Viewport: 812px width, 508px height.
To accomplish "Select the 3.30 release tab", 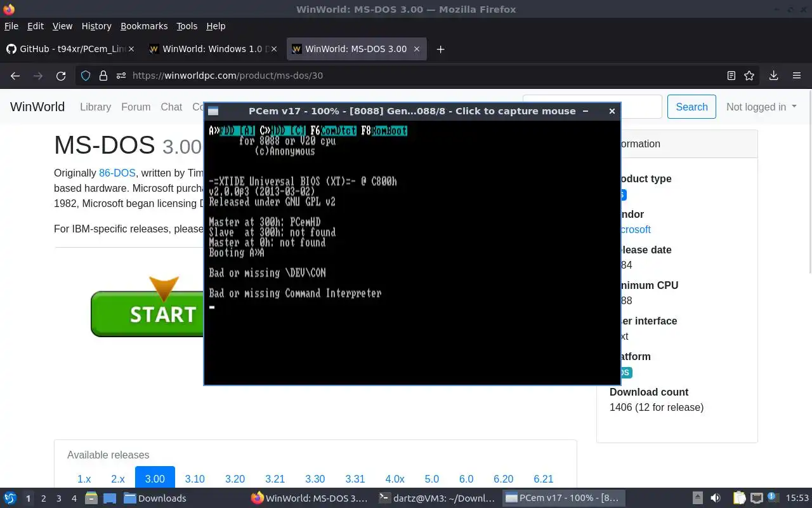I will click(x=315, y=479).
